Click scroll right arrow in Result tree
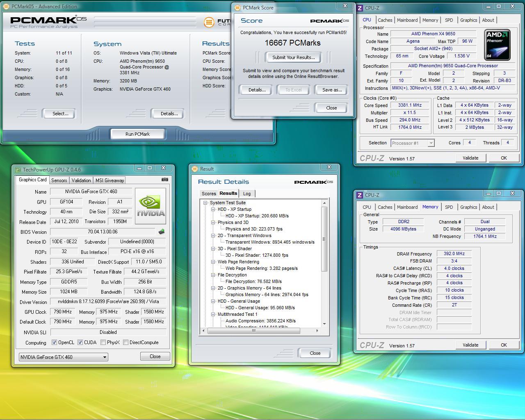Screen dimensions: 525x420 317,331
